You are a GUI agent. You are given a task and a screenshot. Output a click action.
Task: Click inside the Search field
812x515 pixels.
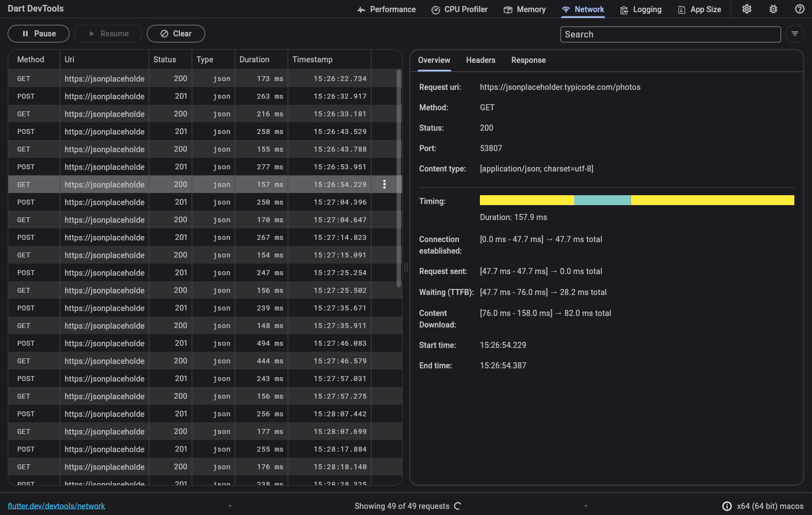pyautogui.click(x=670, y=34)
